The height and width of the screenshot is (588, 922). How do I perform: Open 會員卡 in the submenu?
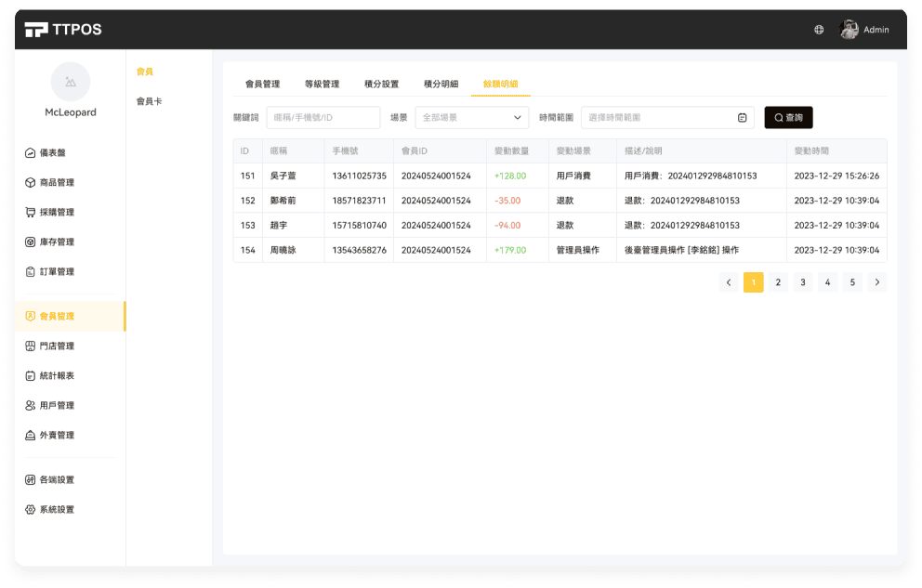click(x=149, y=101)
